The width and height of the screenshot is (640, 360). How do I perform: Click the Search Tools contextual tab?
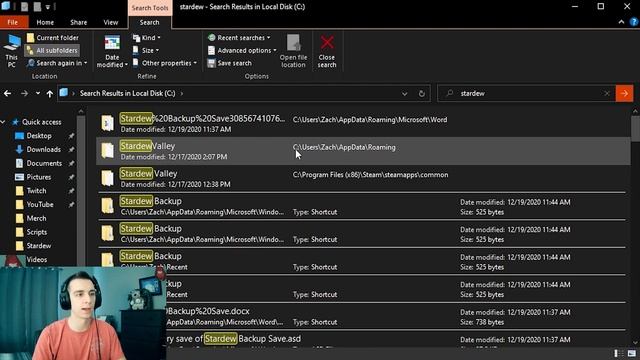pyautogui.click(x=150, y=7)
